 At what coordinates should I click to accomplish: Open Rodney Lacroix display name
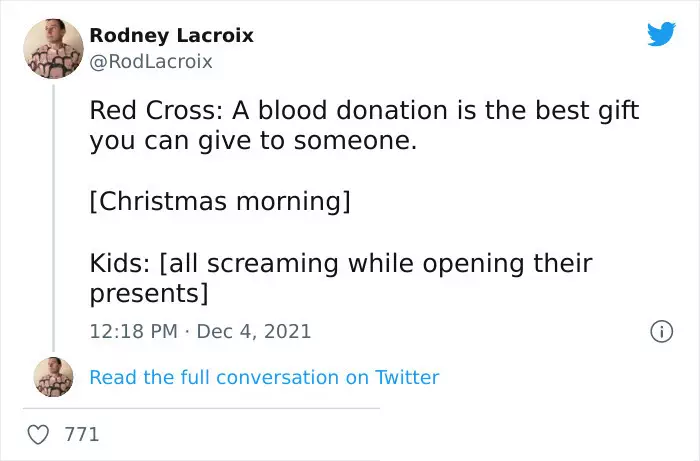pyautogui.click(x=171, y=36)
